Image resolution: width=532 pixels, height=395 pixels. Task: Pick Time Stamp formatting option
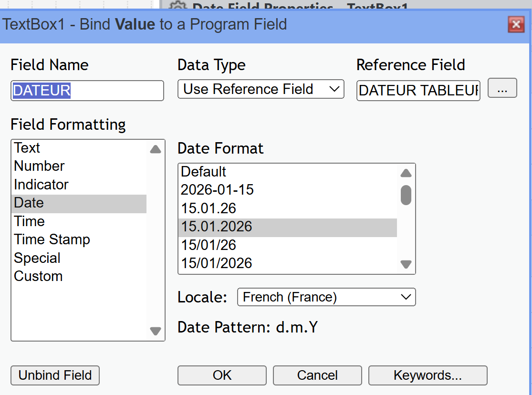52,239
